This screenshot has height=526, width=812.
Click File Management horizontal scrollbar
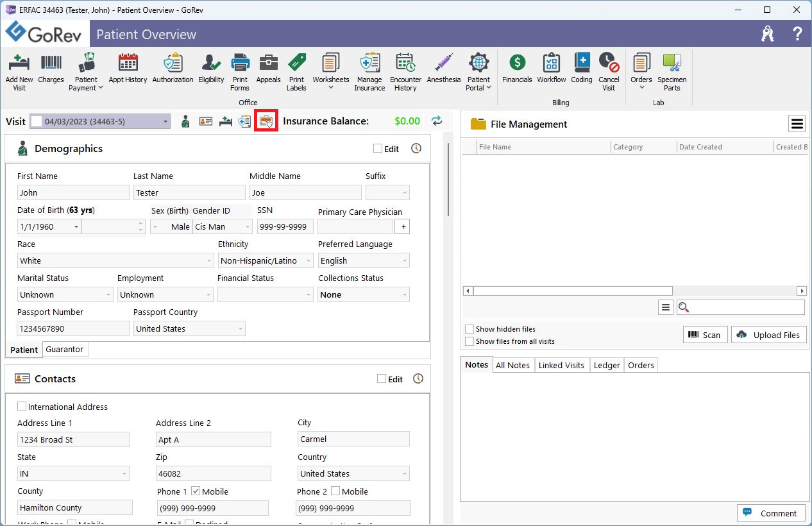573,291
